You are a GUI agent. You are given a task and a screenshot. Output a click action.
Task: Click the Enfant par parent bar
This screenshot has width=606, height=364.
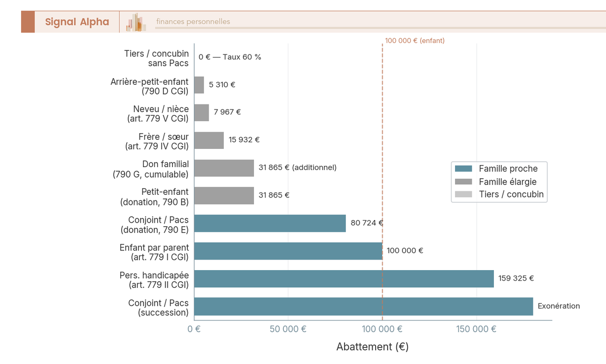[x=288, y=251]
